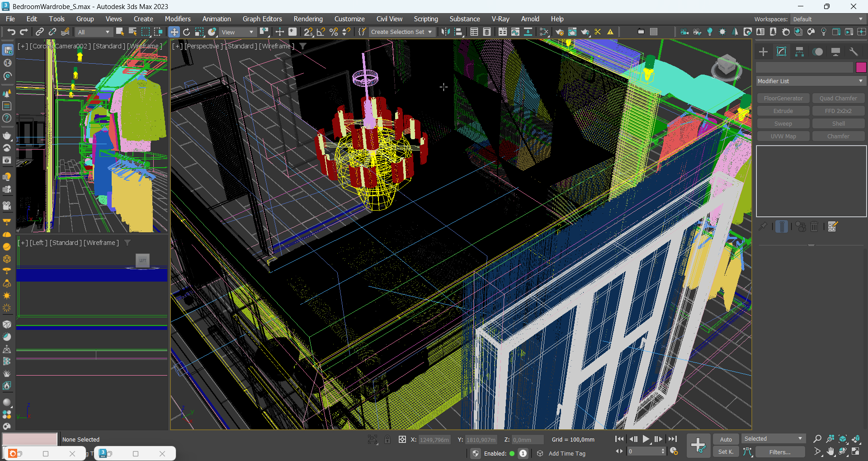Click the Filters... button
868x461 pixels.
point(780,452)
